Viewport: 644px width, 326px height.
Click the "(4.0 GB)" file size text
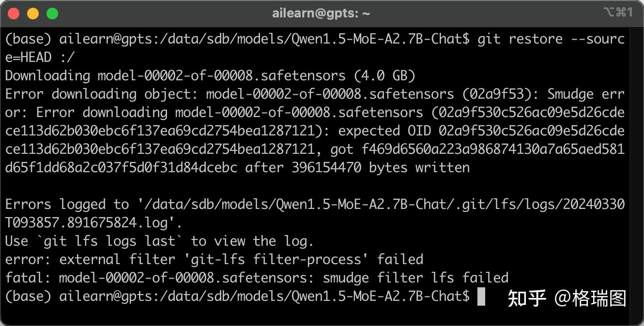coord(384,76)
